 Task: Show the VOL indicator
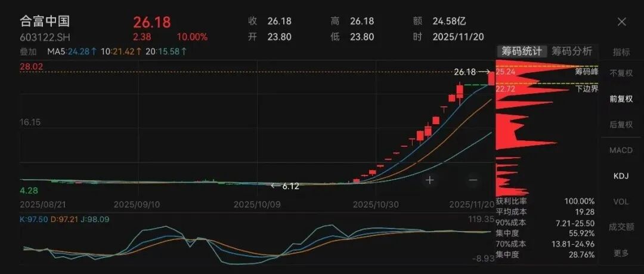point(621,202)
